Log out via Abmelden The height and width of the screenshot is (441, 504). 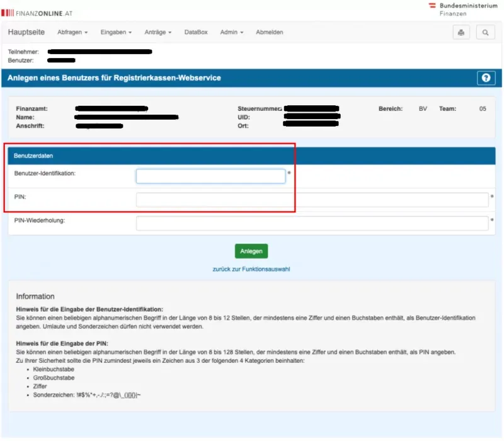270,32
